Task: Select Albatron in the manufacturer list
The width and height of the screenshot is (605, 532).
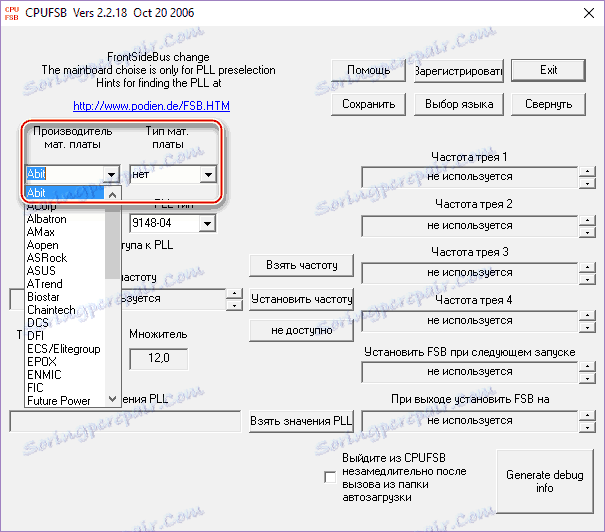Action: coord(65,219)
